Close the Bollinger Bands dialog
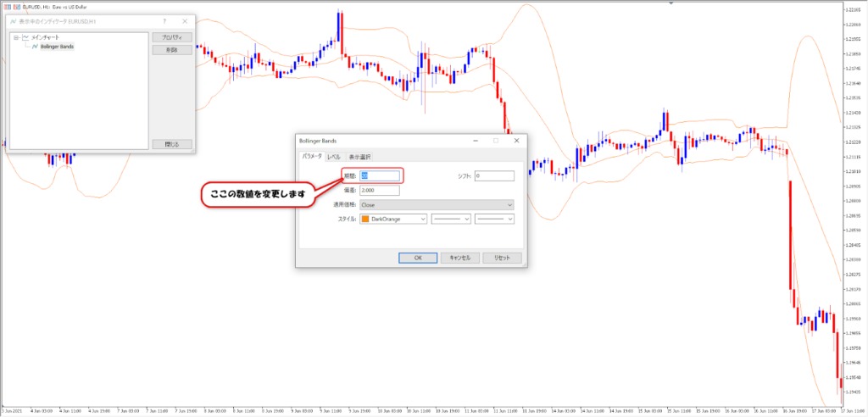868x417 pixels. tap(516, 141)
